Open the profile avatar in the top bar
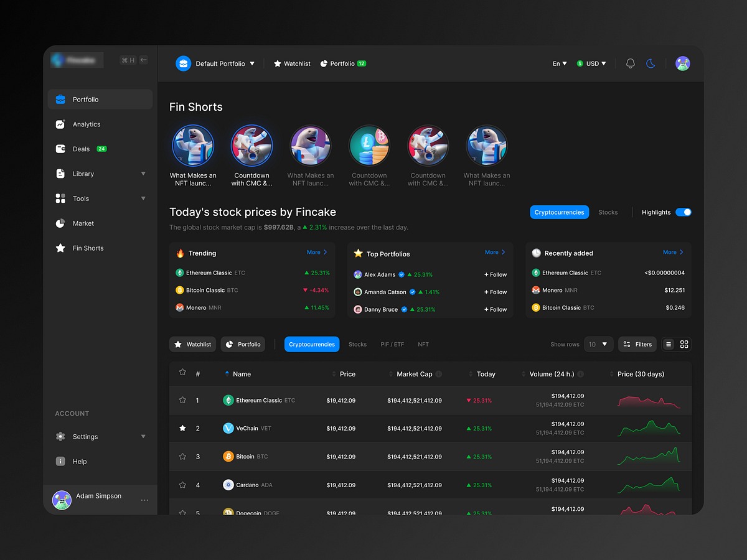The height and width of the screenshot is (560, 747). (683, 63)
